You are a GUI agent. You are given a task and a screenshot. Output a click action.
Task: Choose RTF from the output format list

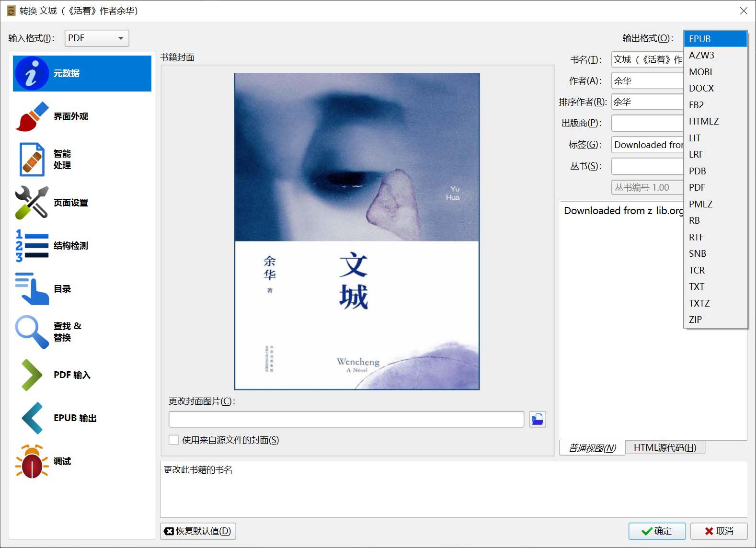716,237
